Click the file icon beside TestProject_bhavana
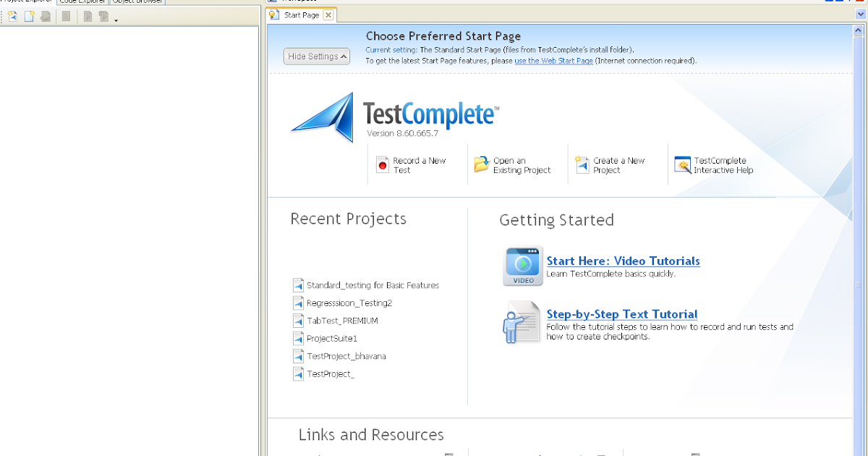868x456 pixels. 298,355
